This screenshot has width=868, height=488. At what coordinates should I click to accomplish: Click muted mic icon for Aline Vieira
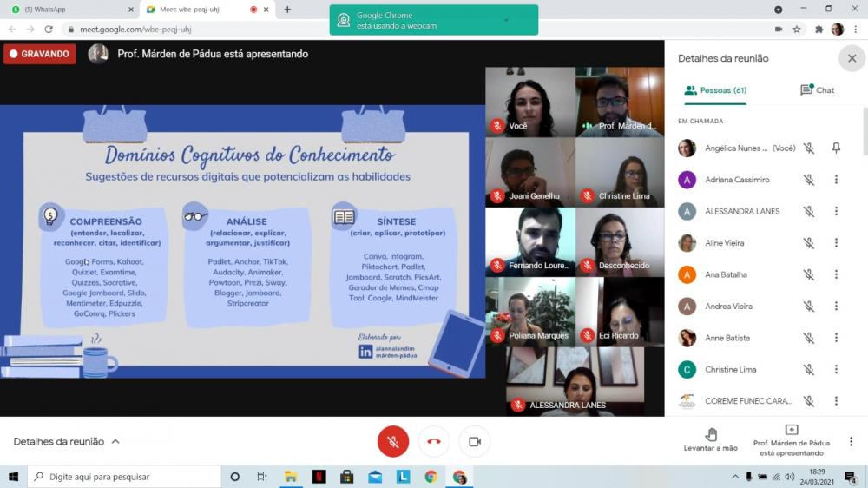809,242
